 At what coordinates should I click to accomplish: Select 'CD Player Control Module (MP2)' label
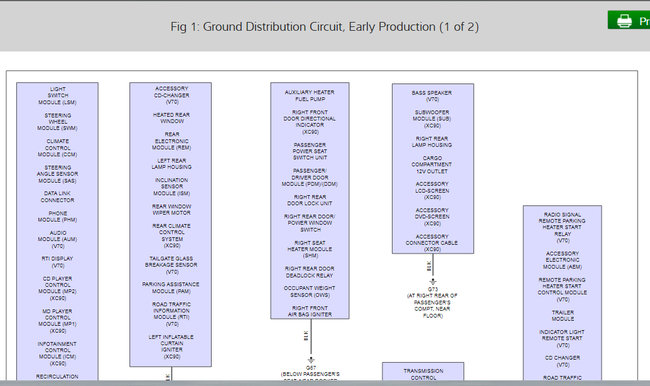coord(57,288)
